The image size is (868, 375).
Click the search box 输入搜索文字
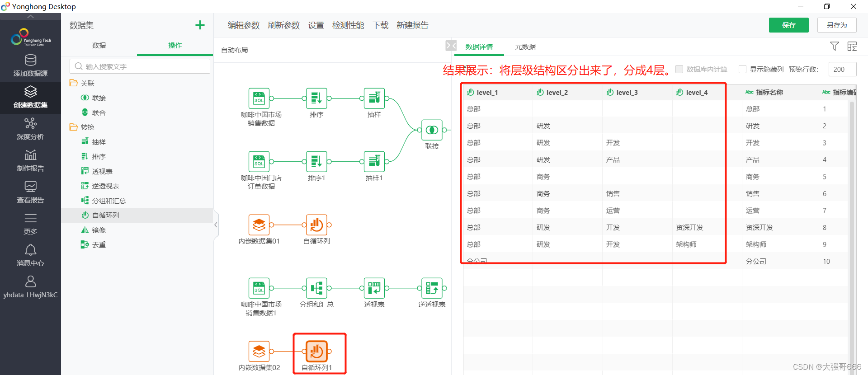(x=140, y=66)
